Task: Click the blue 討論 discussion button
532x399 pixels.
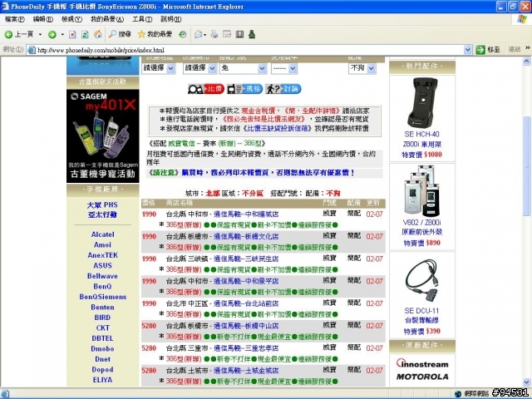Action: (283, 89)
